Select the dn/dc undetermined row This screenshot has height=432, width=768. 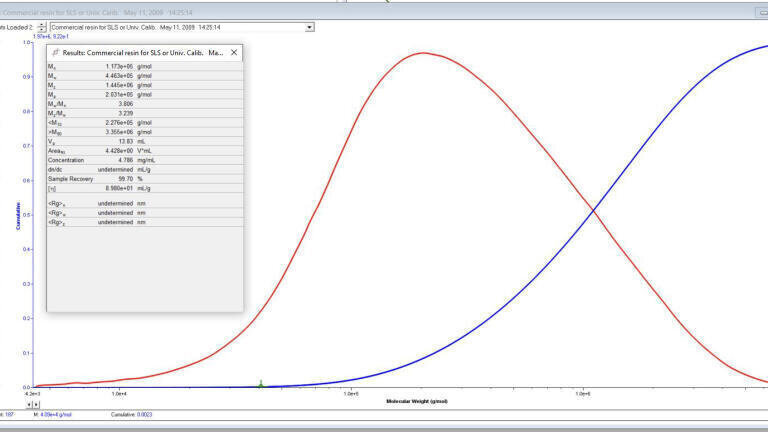(145, 169)
